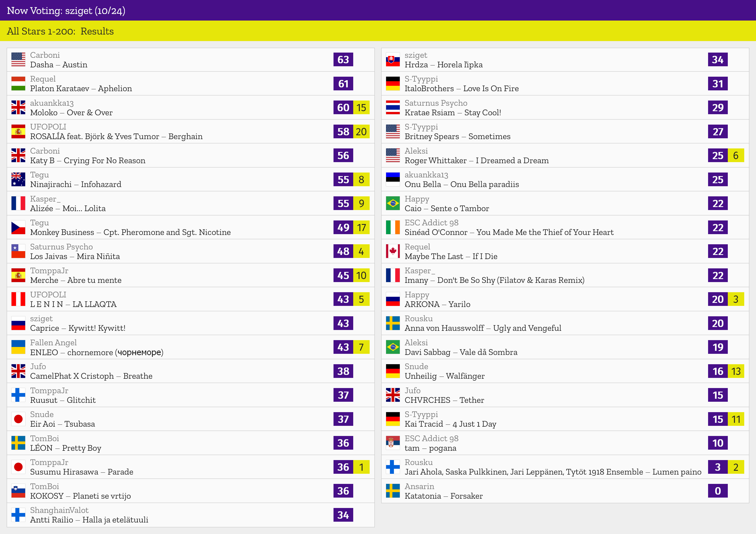This screenshot has width=756, height=534.
Task: Click the UK flag next to CamelPhat X Cristoph – Breathe
Action: tap(18, 371)
